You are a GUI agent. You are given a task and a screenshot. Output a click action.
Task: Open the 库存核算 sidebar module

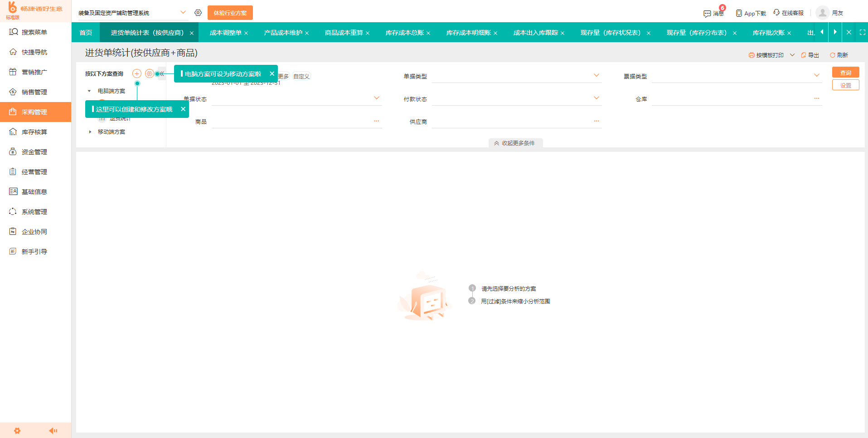click(35, 131)
